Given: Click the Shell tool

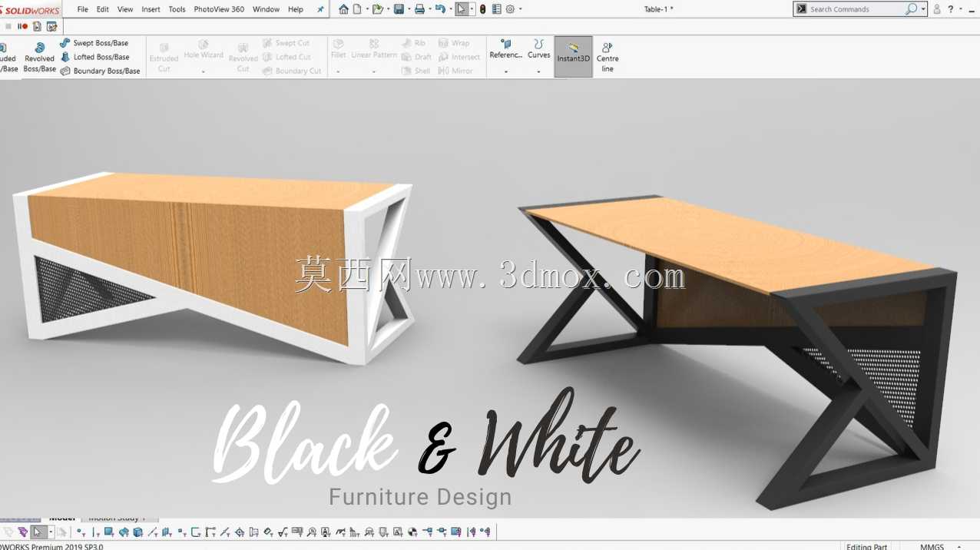Looking at the screenshot, I should coord(416,71).
